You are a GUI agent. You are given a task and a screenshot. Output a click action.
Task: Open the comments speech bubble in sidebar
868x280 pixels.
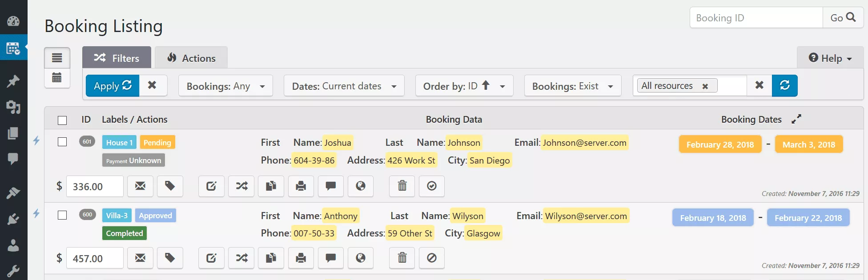[x=13, y=159]
